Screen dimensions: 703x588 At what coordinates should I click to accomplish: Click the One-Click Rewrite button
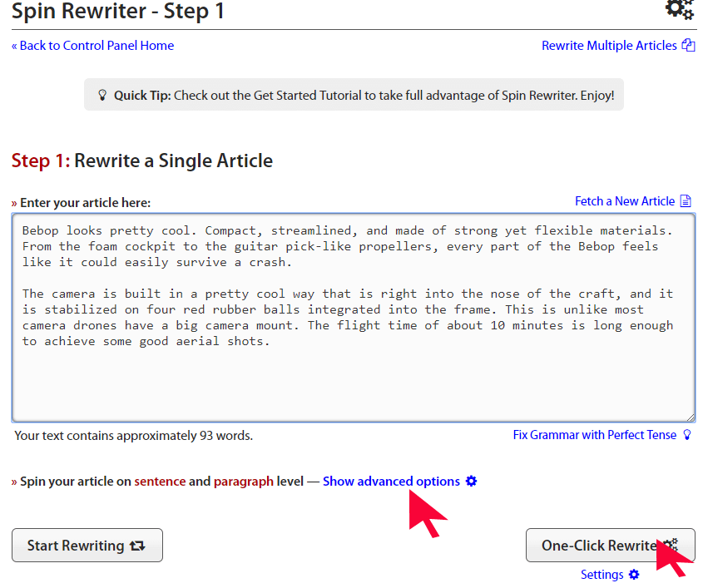tap(610, 546)
